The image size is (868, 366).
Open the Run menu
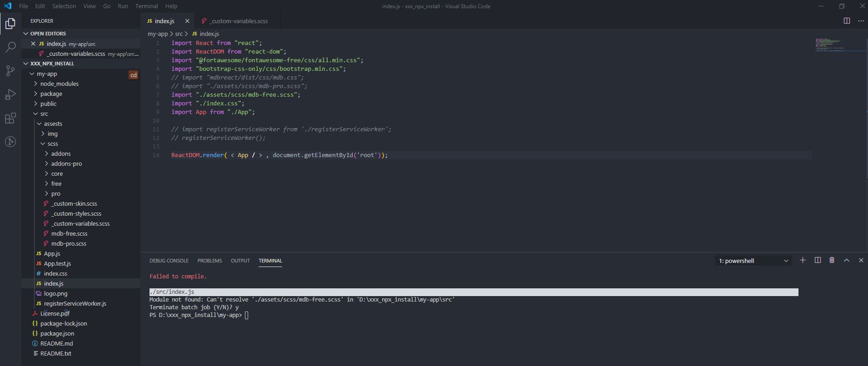[x=123, y=6]
